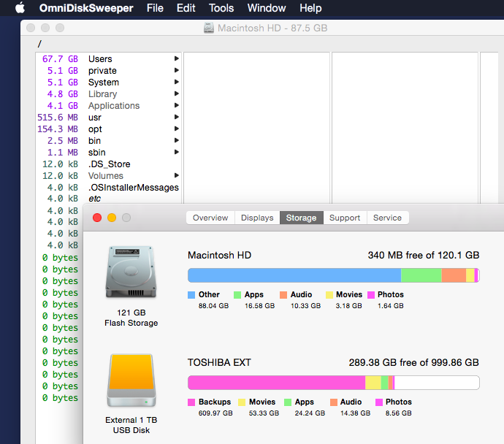
Task: Select the sbin folder row
Action: [x=108, y=153]
